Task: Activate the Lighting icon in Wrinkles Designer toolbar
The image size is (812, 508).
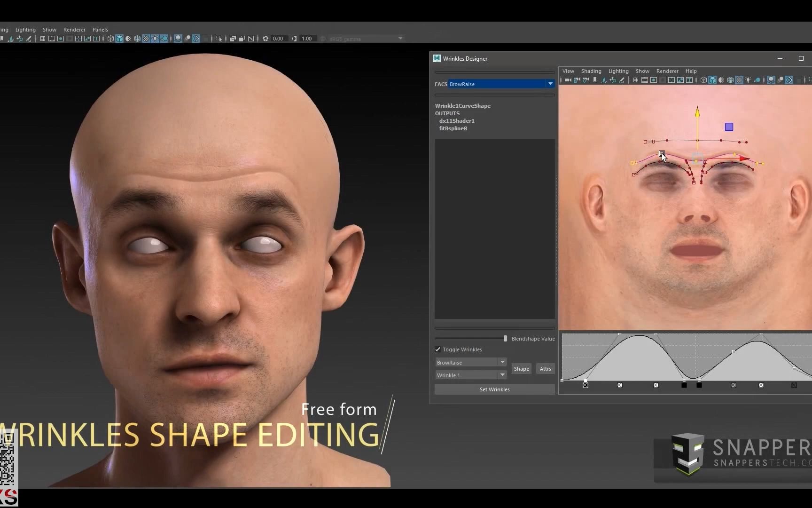Action: (748, 80)
